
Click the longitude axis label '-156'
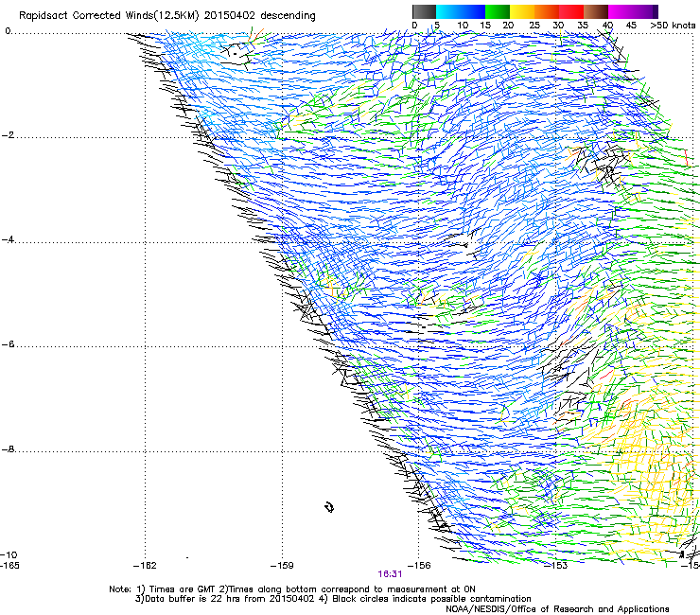(419, 566)
